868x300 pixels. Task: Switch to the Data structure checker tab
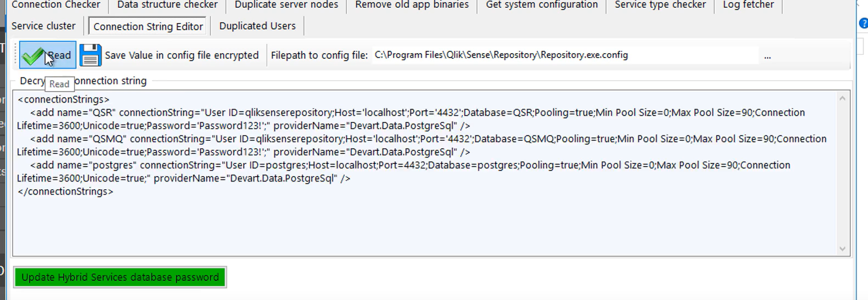tap(167, 5)
